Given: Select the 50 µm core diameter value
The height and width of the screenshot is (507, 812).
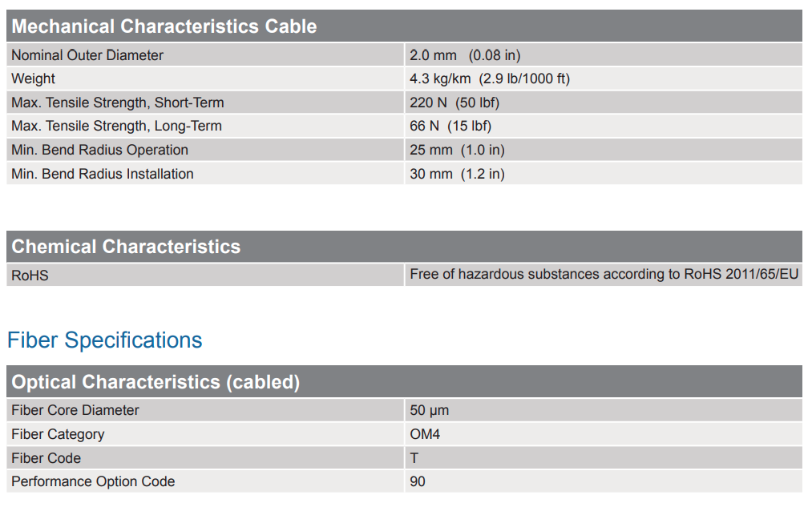Looking at the screenshot, I should 429,410.
